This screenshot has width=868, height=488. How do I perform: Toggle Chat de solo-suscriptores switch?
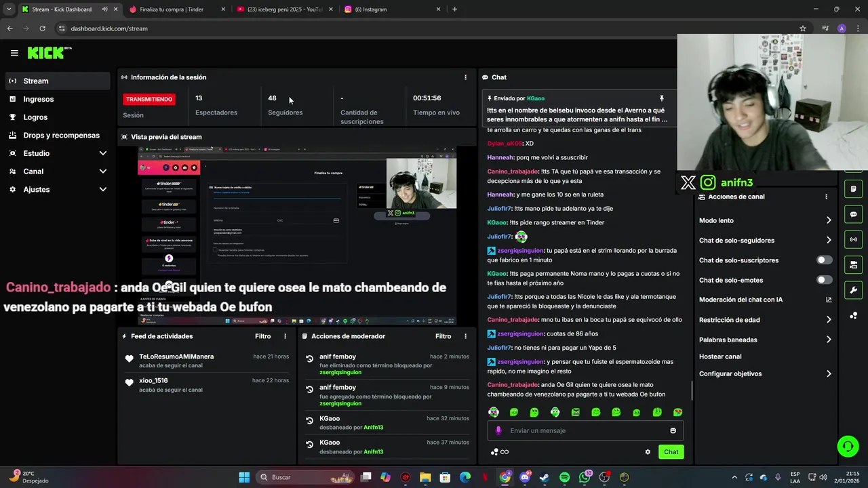click(x=824, y=260)
